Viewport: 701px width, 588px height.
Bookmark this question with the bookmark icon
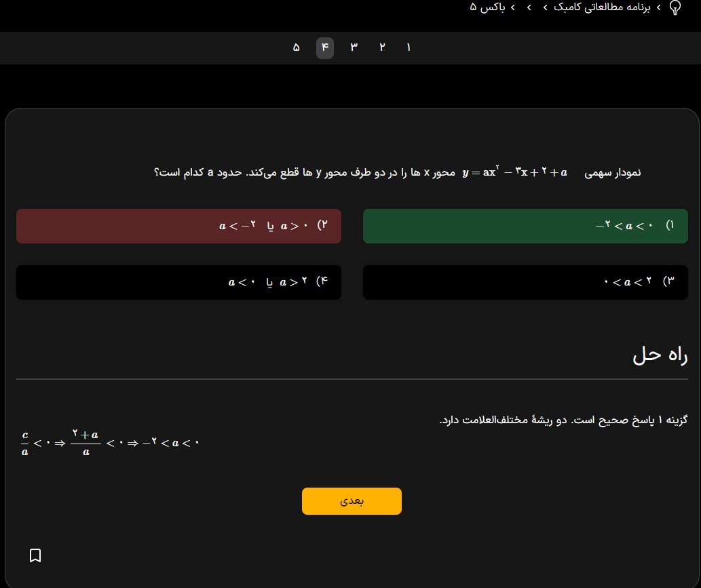click(x=36, y=555)
